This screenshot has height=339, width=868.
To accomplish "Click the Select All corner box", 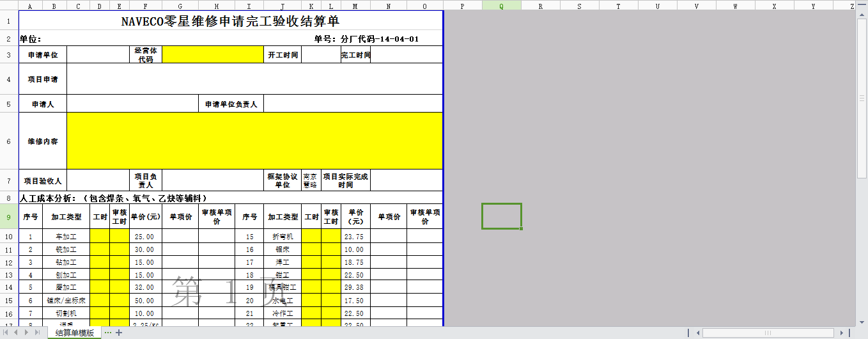I will [9, 5].
